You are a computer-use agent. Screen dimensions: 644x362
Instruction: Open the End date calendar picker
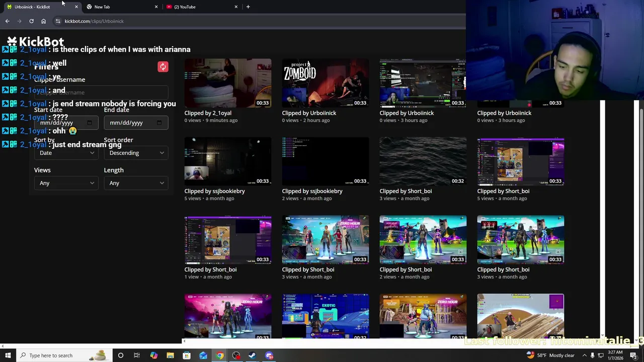click(159, 123)
